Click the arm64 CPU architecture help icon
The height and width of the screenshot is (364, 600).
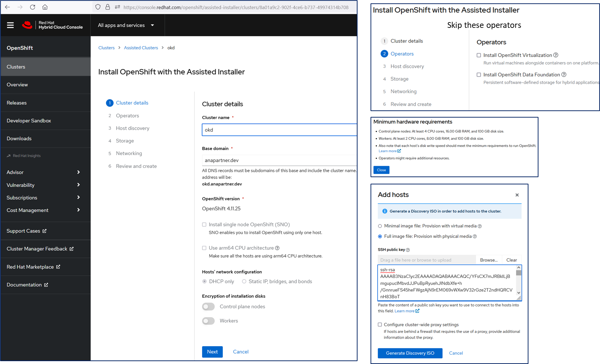click(277, 248)
